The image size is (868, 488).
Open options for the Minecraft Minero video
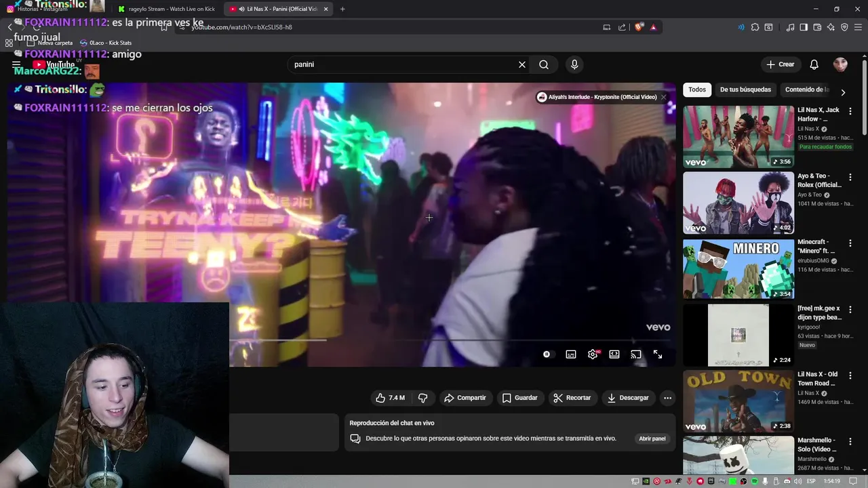tap(850, 243)
